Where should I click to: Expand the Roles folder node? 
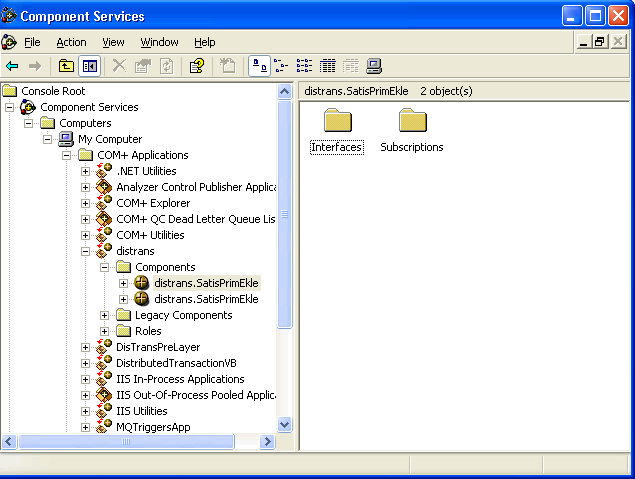(105, 331)
